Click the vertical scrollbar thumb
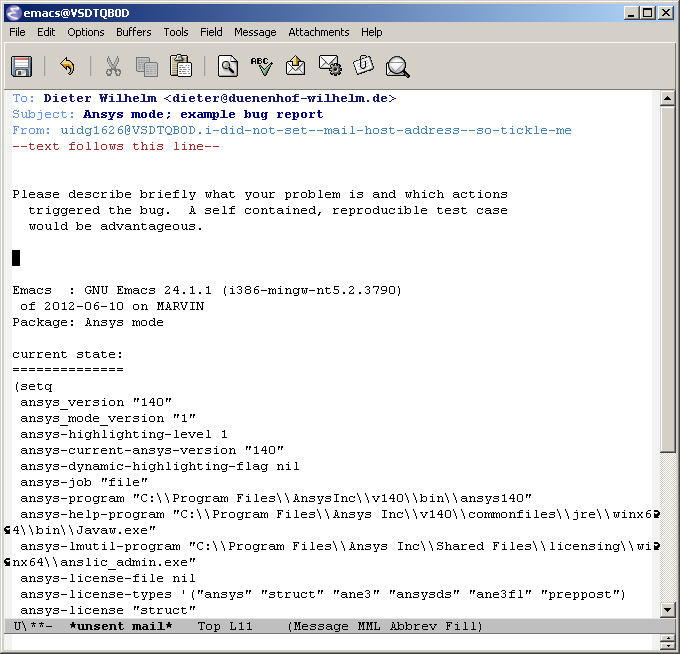 pyautogui.click(x=667, y=279)
